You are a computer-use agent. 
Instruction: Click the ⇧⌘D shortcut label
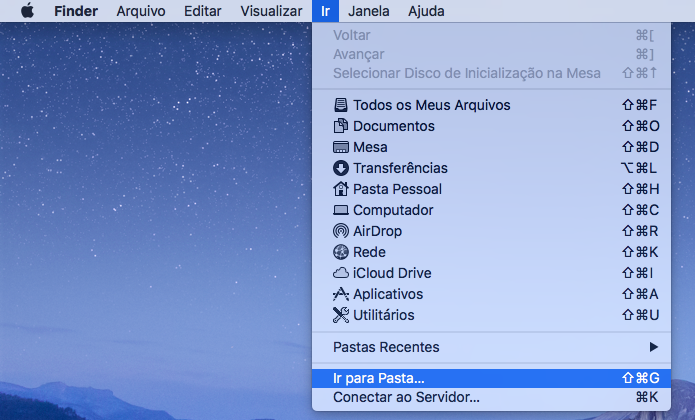tap(640, 147)
